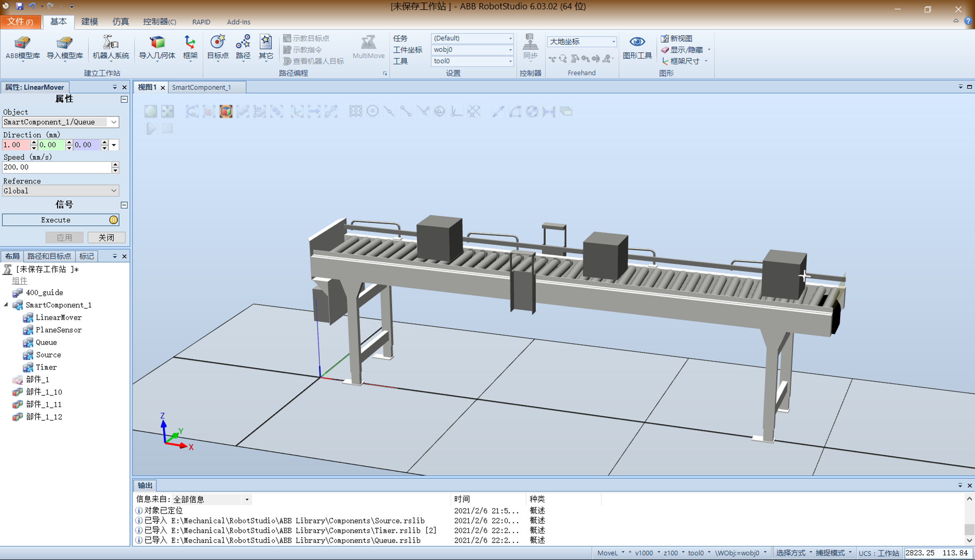
Task: Collapse the 属性 properties section
Action: [x=124, y=99]
